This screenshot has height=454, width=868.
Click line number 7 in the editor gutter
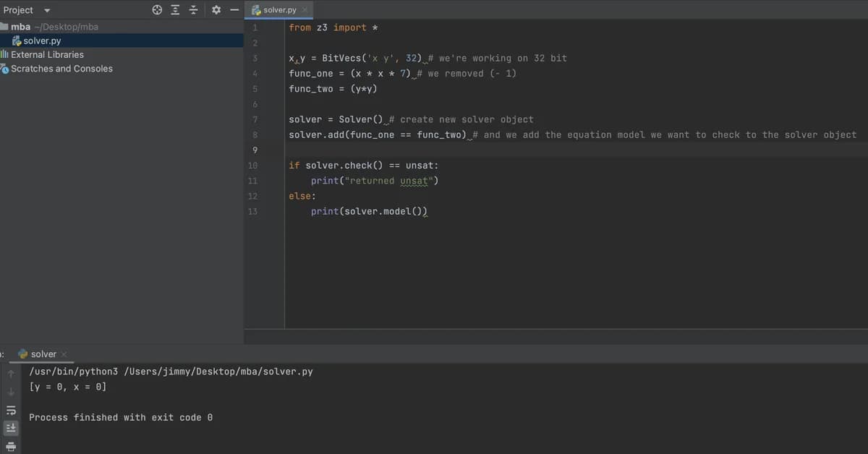click(255, 119)
